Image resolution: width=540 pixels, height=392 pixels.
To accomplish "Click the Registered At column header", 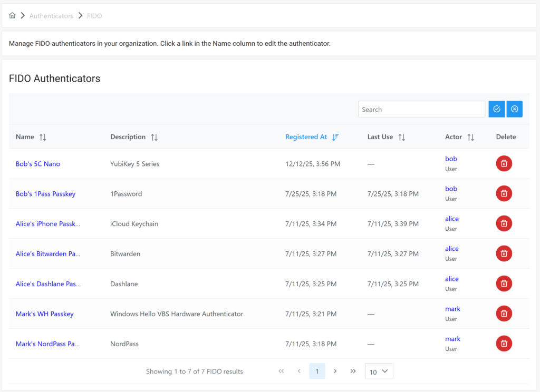I will pos(306,137).
